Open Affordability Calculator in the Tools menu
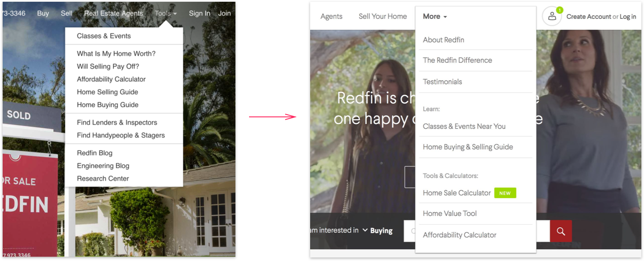The height and width of the screenshot is (261, 644). click(111, 79)
